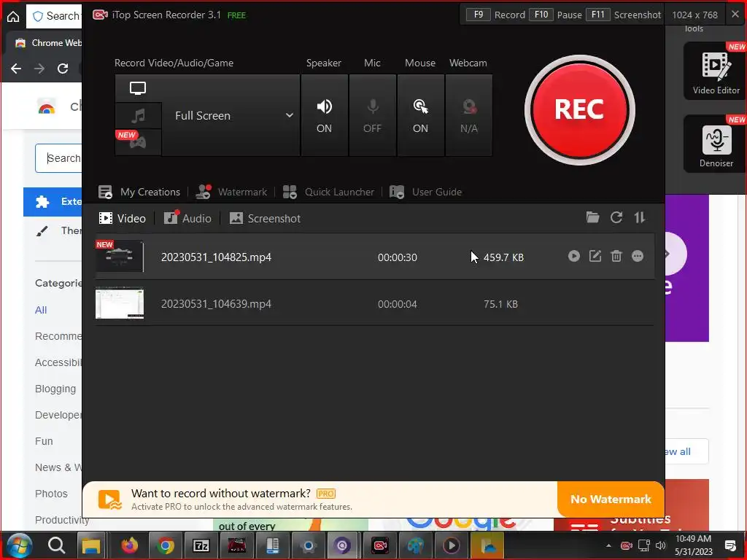Switch to Chrome from the taskbar
This screenshot has width=747, height=560.
166,545
